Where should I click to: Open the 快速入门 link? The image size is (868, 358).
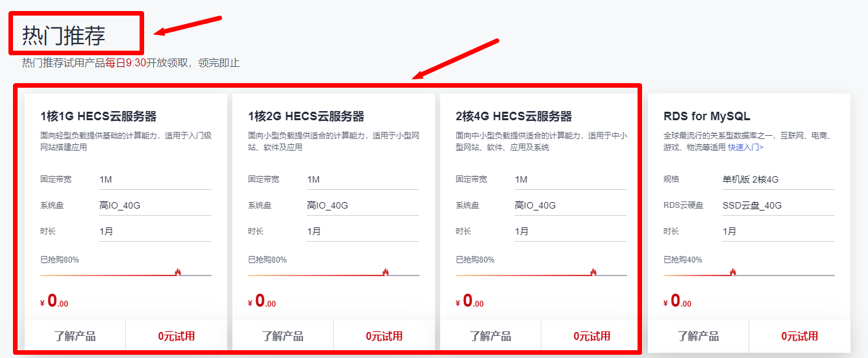tap(745, 147)
